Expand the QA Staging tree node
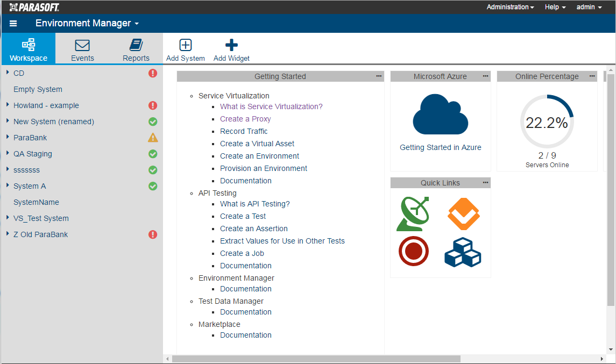Screen dimensions: 616x364 (x=8, y=153)
